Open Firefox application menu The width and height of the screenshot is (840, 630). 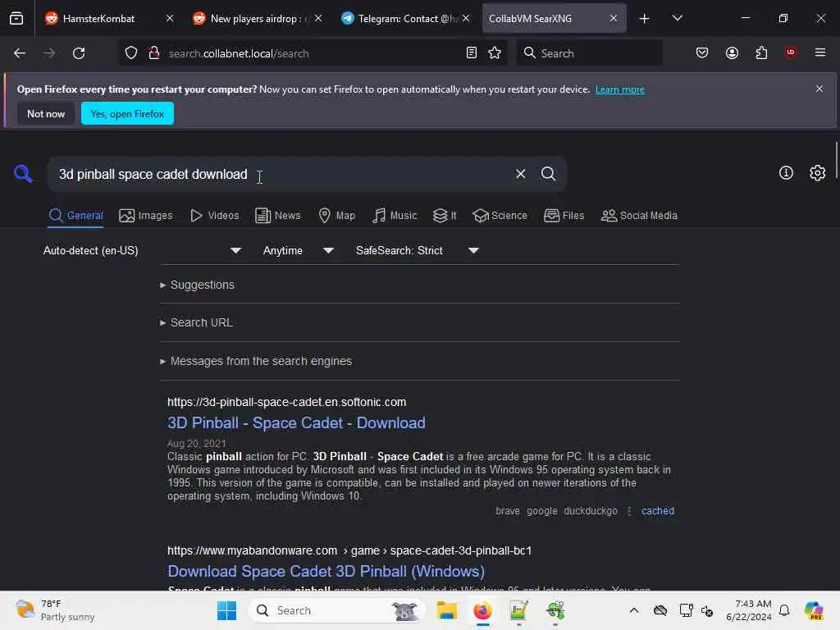coord(819,52)
